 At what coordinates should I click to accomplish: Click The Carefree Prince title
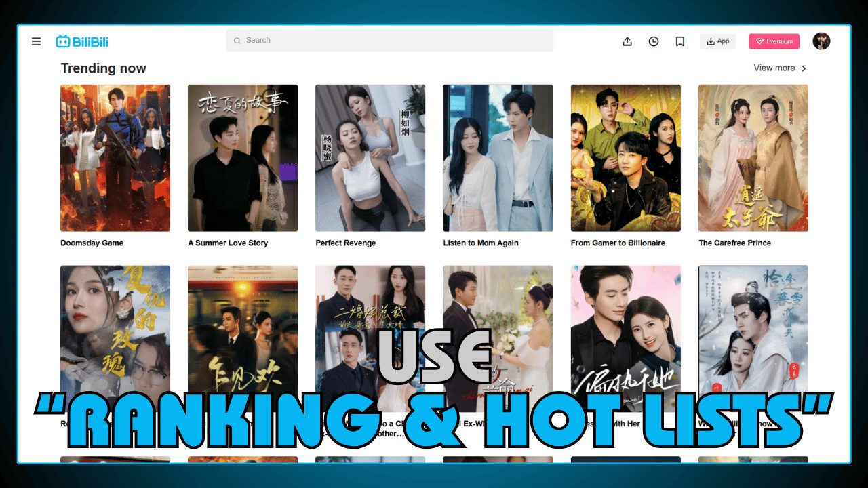point(734,243)
